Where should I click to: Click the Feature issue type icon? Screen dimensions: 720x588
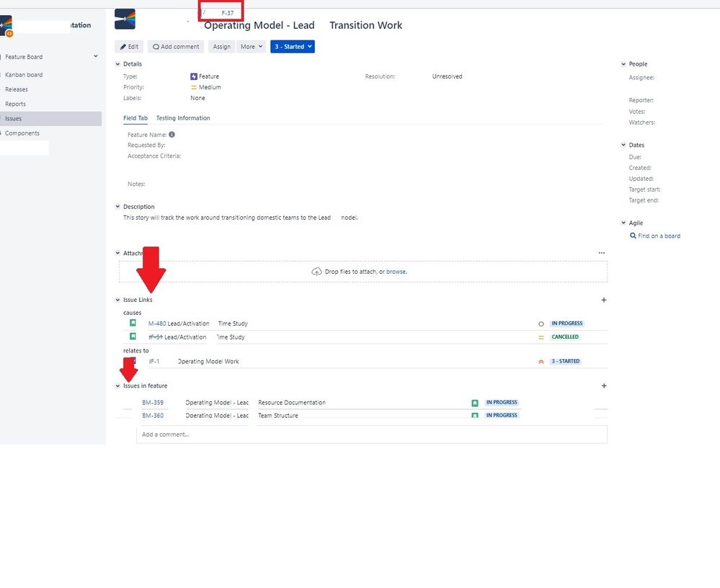point(192,76)
